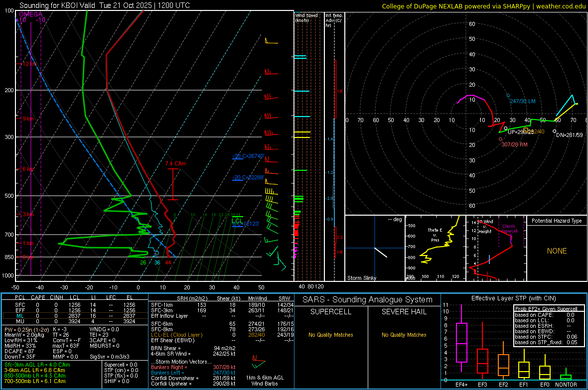This screenshot has height=390, width=588.
Task: Click the '12 km' height marker
Action: point(29,64)
